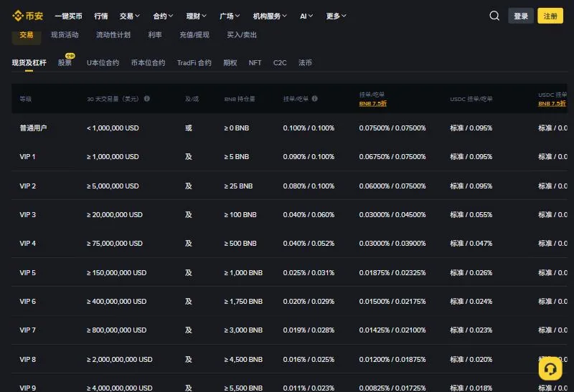The height and width of the screenshot is (392, 574).
Task: Click '标准 / 0.055%' USDC fee cell
Action: click(x=471, y=215)
